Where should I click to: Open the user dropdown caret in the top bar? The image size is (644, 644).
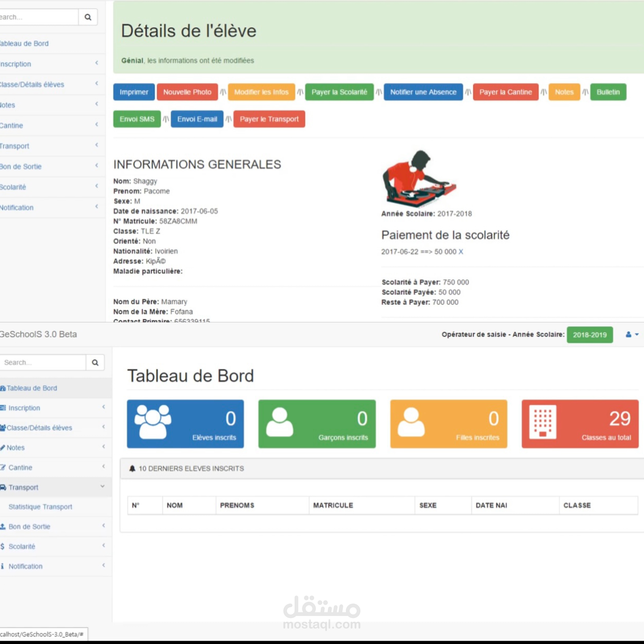pyautogui.click(x=637, y=334)
